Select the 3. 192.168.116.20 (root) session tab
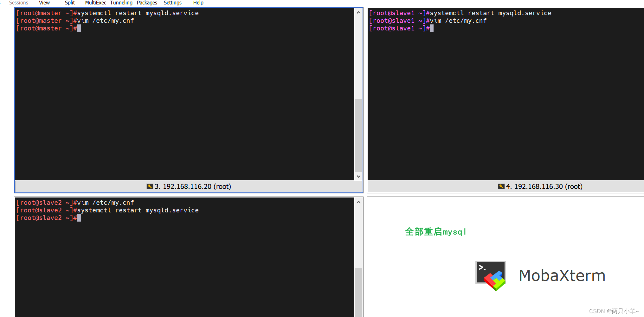The height and width of the screenshot is (317, 644). tap(189, 186)
